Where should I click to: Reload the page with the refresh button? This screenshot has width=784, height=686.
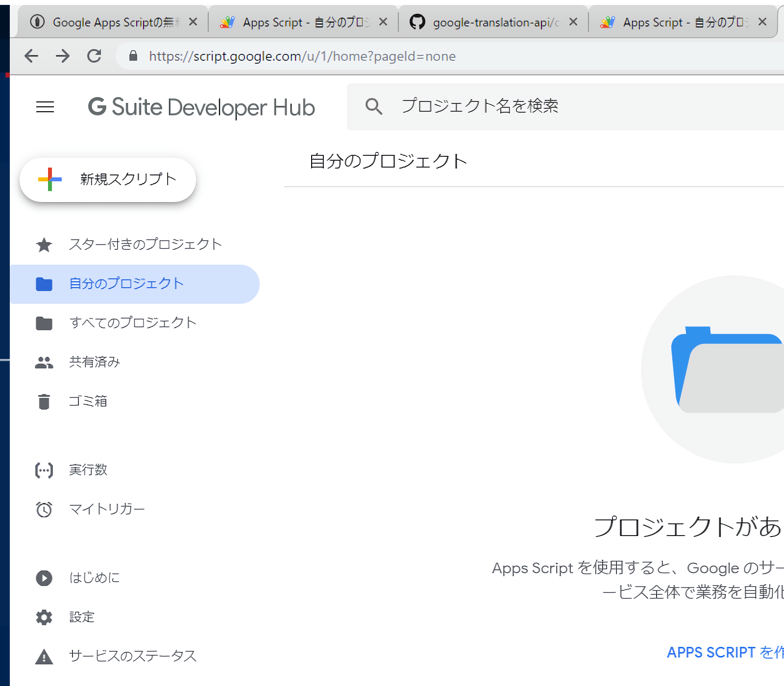(x=94, y=56)
